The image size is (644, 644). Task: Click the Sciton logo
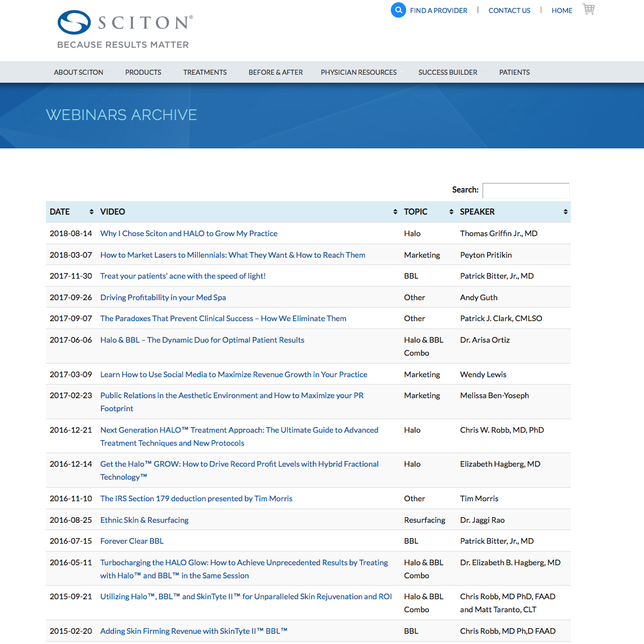pos(125,29)
